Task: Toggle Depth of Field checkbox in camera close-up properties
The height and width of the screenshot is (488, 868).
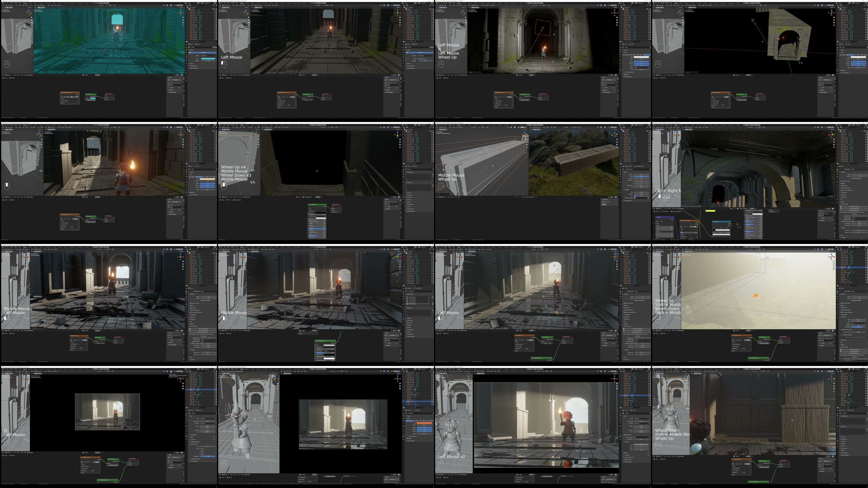Action: [x=624, y=435]
